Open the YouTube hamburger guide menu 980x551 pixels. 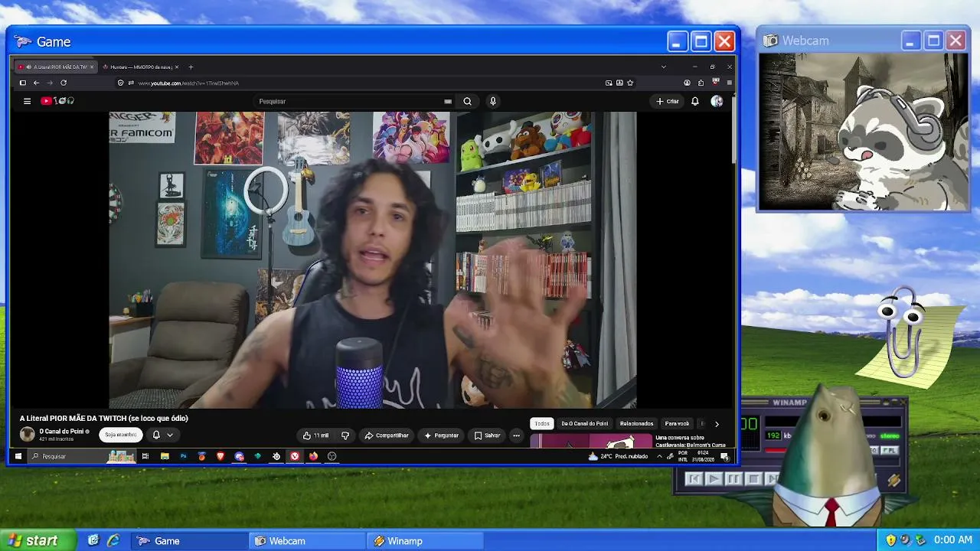click(27, 101)
